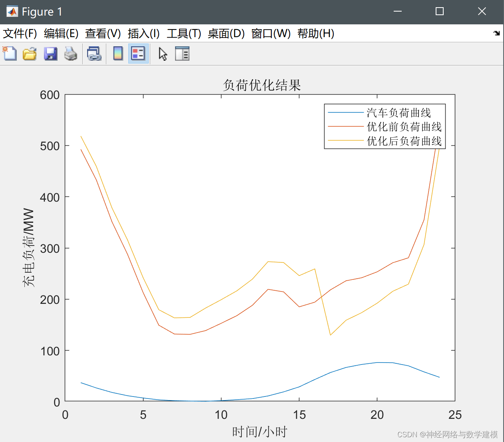Click the New Figure toolbar icon
The image size is (504, 442).
(10, 54)
